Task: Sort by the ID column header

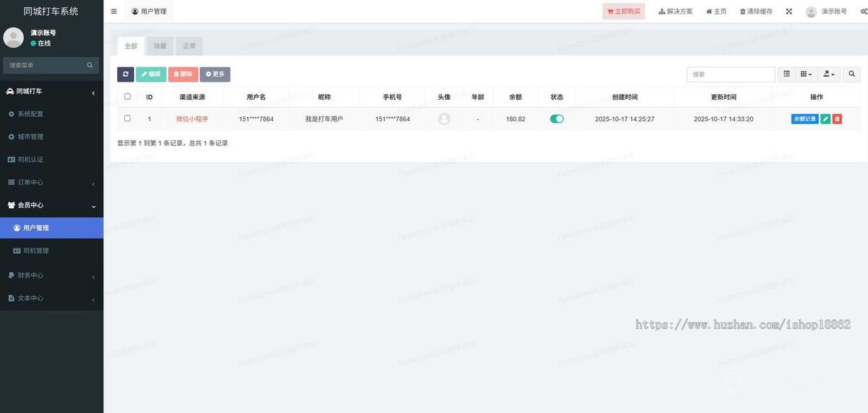Action: [149, 97]
